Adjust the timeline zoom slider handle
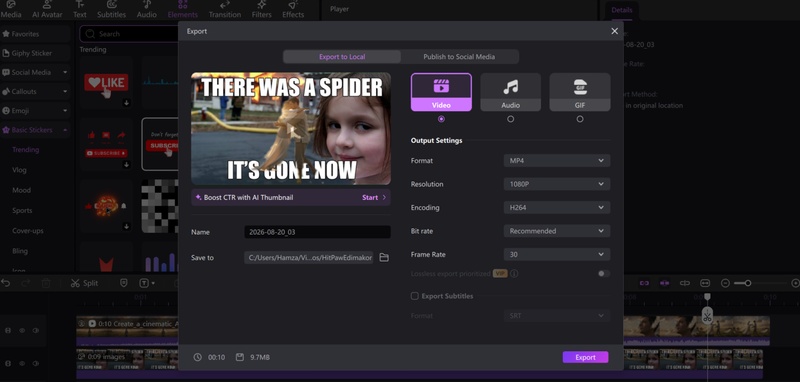This screenshot has width=800, height=382. pos(748,283)
